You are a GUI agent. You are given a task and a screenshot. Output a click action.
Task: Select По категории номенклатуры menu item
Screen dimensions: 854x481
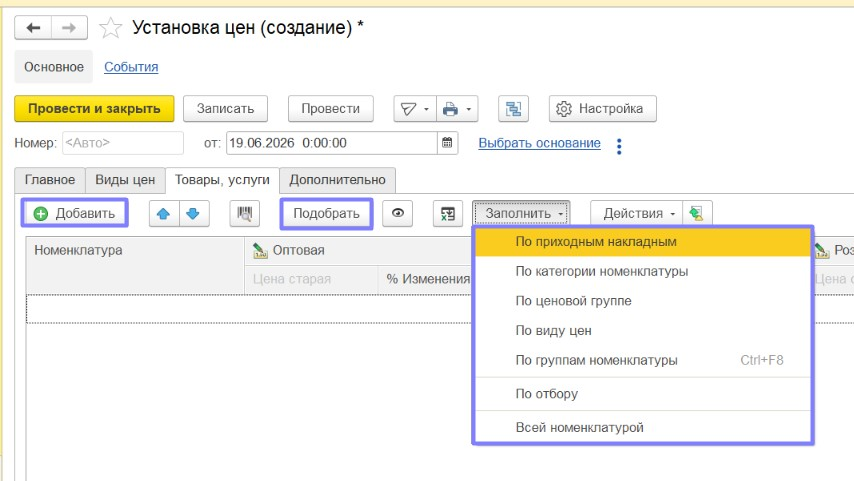tap(643, 271)
